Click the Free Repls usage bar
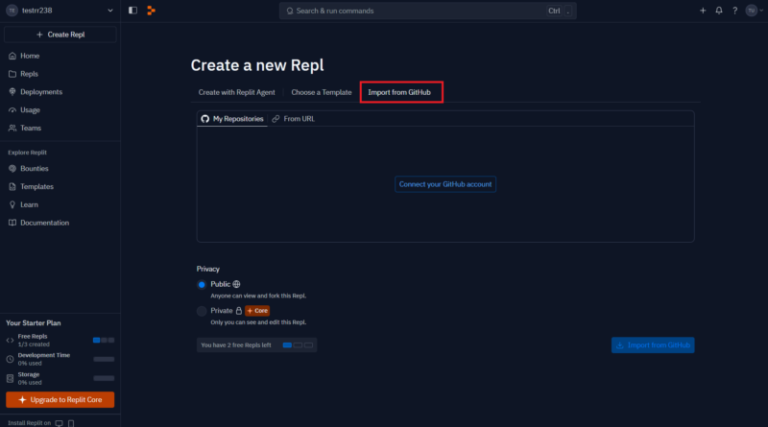 pyautogui.click(x=103, y=340)
